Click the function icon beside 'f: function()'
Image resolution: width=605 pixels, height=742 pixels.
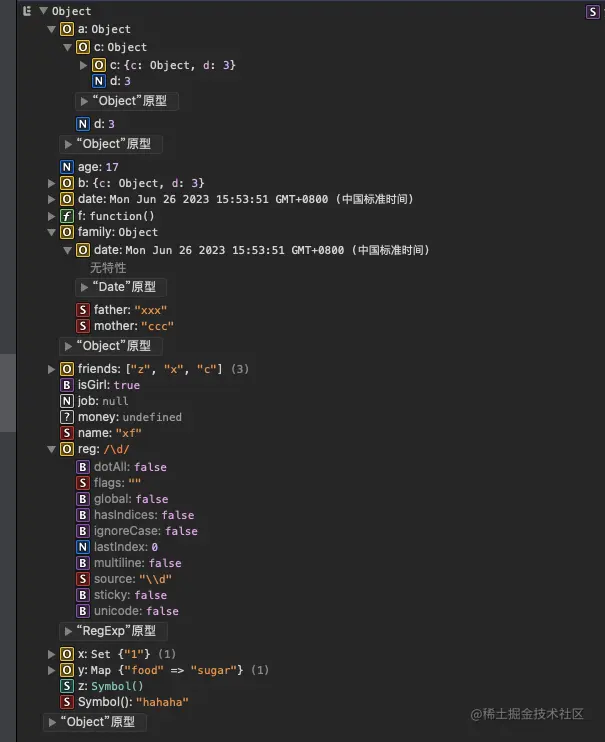pyautogui.click(x=67, y=216)
